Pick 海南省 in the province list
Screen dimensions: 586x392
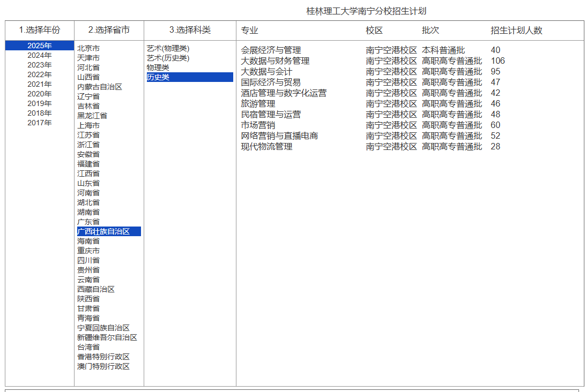(88, 241)
